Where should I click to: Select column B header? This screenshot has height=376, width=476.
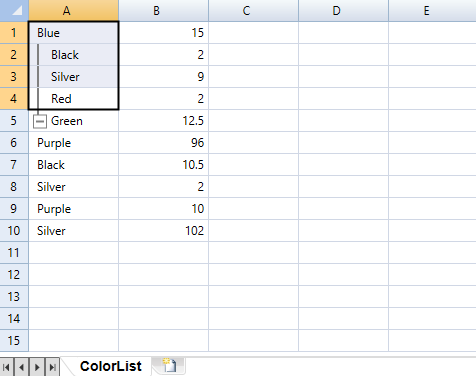[x=163, y=10]
